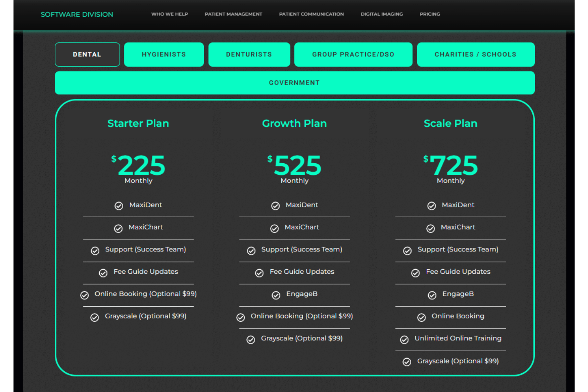Go to the Pricing page
Viewport: 588px width, 392px height.
click(x=430, y=14)
